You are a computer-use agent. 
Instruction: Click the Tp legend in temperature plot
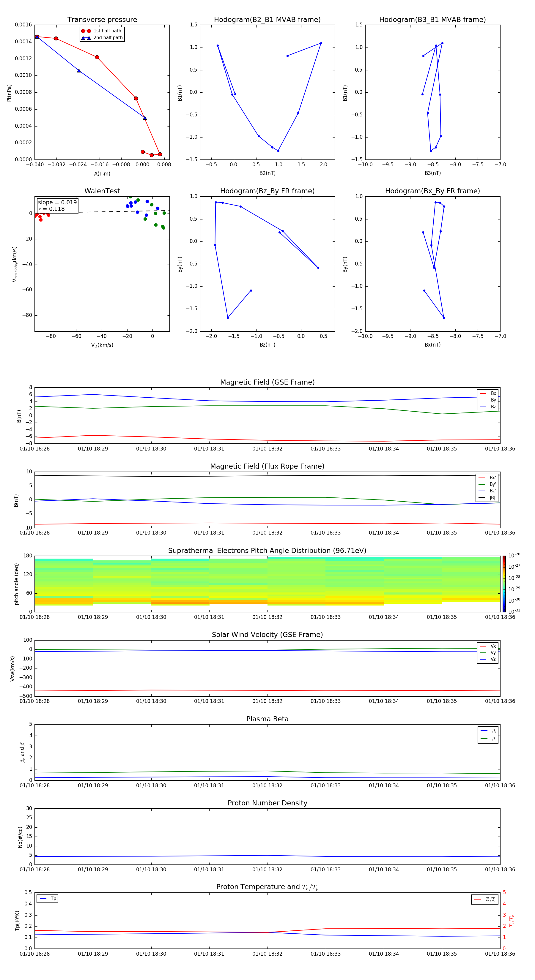point(48,899)
